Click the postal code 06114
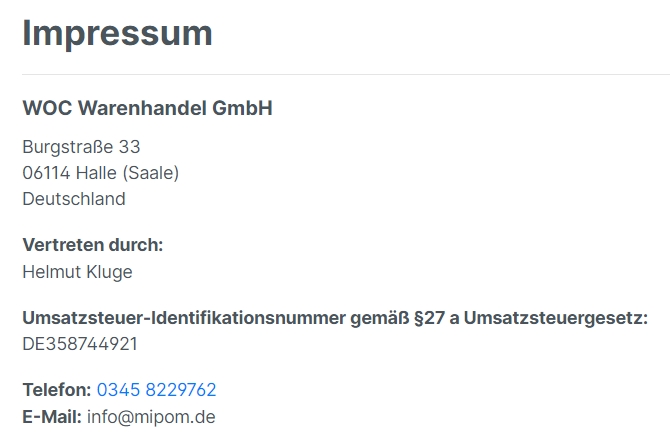The height and width of the screenshot is (438, 670). click(46, 173)
